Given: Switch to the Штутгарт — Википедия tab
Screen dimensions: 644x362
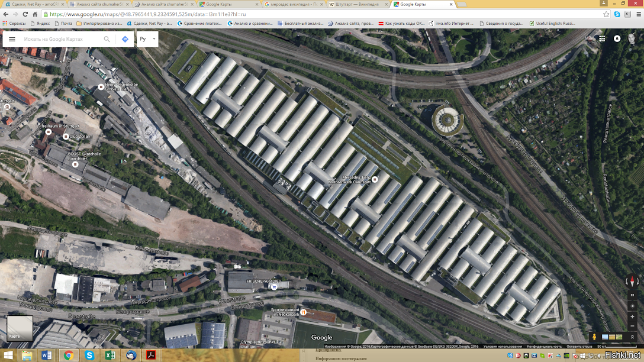Looking at the screenshot, I should 358,4.
